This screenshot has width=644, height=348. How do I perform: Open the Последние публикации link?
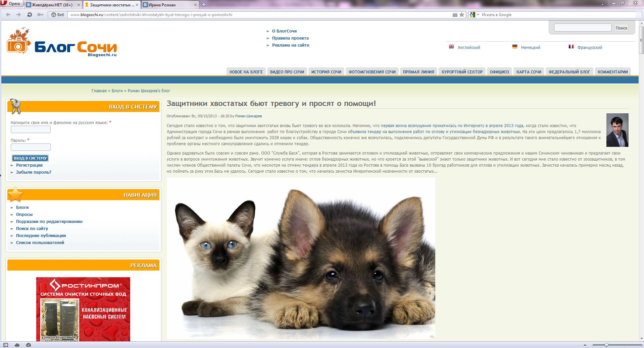click(x=41, y=235)
